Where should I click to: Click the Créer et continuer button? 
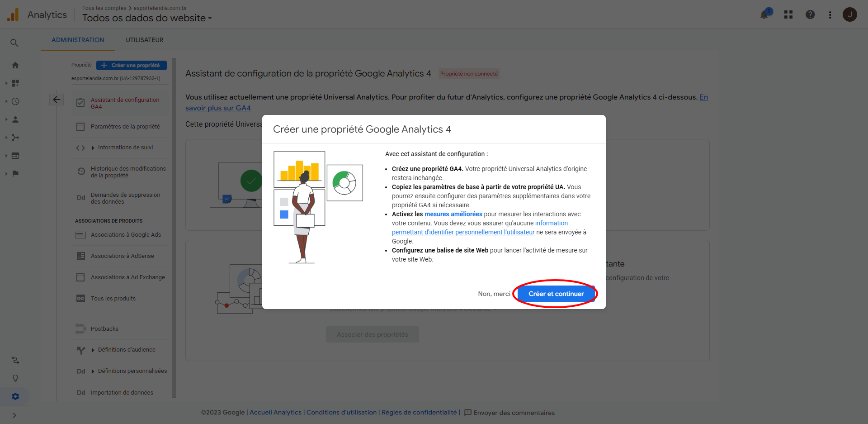pyautogui.click(x=556, y=294)
